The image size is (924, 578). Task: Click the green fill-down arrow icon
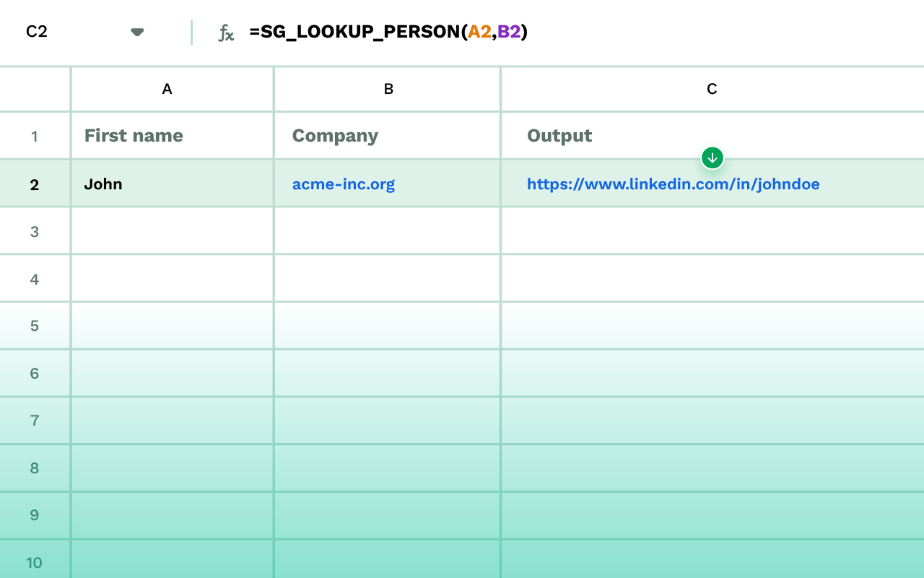point(712,157)
